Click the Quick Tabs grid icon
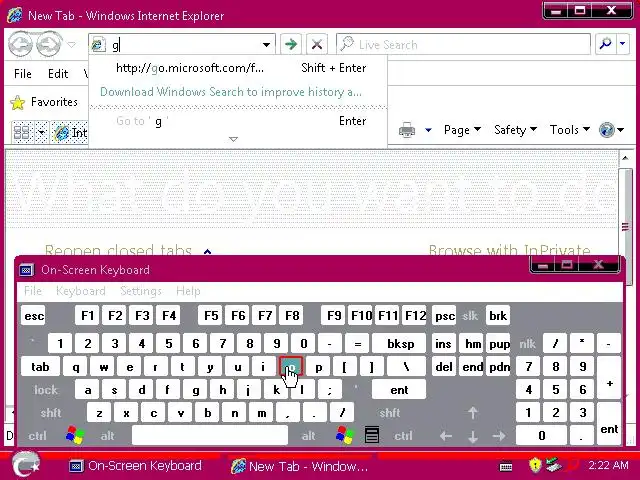 click(21, 132)
